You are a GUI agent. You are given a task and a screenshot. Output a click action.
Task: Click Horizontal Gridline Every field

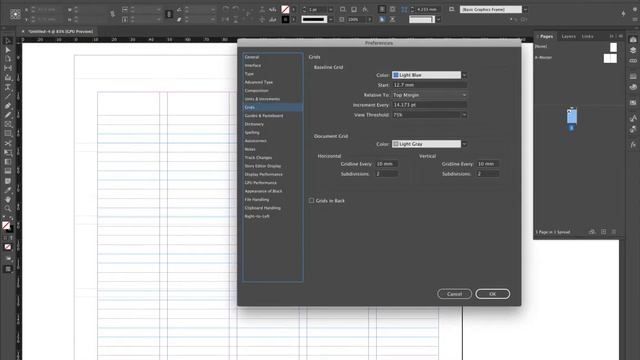pos(386,164)
